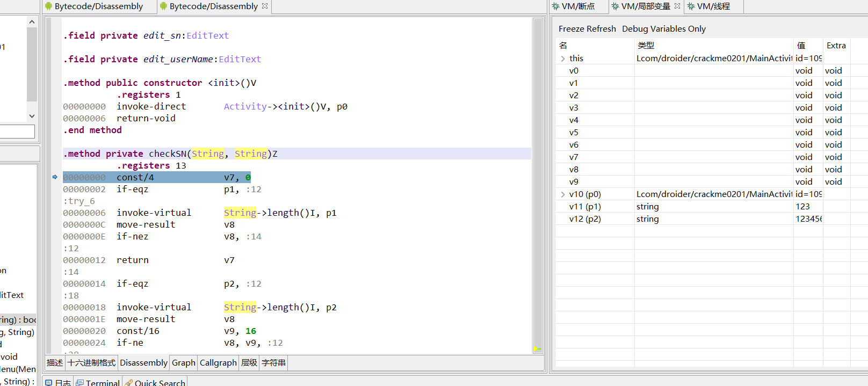Switch to the Graph view tab
This screenshot has width=868, height=386.
183,363
